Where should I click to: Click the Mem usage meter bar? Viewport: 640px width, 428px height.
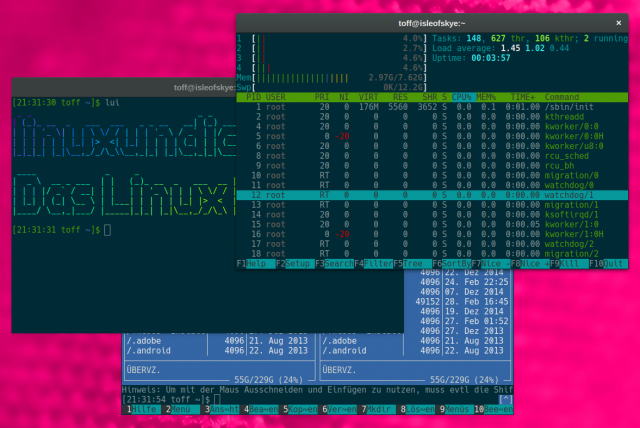(x=332, y=78)
